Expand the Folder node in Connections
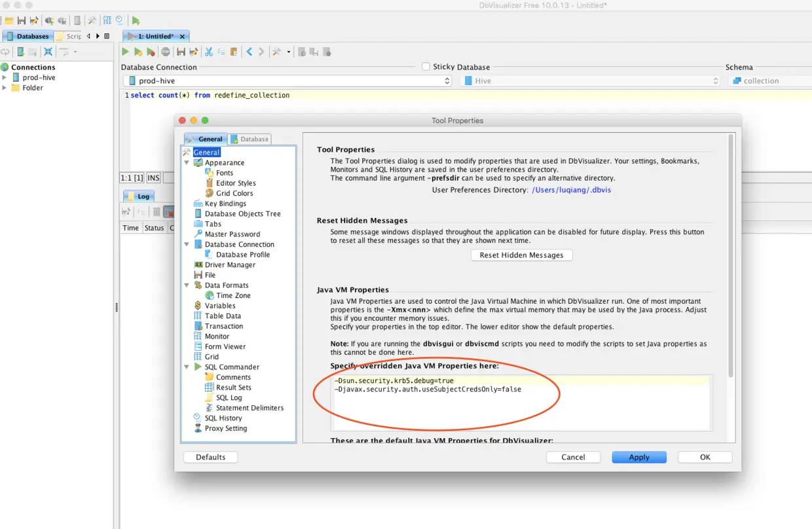Image resolution: width=812 pixels, height=529 pixels. (x=5, y=88)
